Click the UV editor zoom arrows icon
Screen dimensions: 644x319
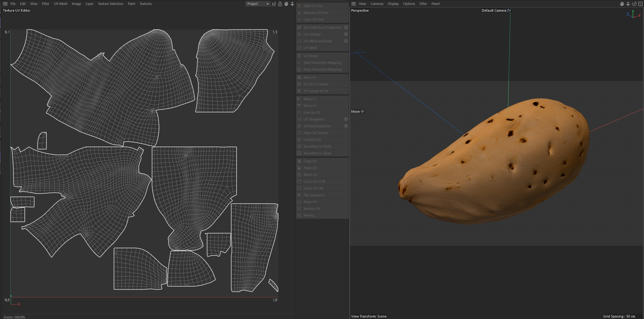click(292, 4)
